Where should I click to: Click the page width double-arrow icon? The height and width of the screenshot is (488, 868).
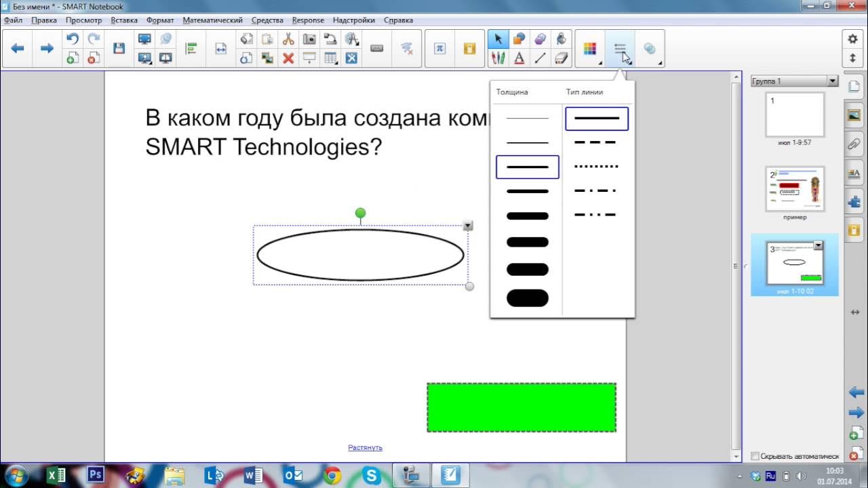pyautogui.click(x=220, y=48)
